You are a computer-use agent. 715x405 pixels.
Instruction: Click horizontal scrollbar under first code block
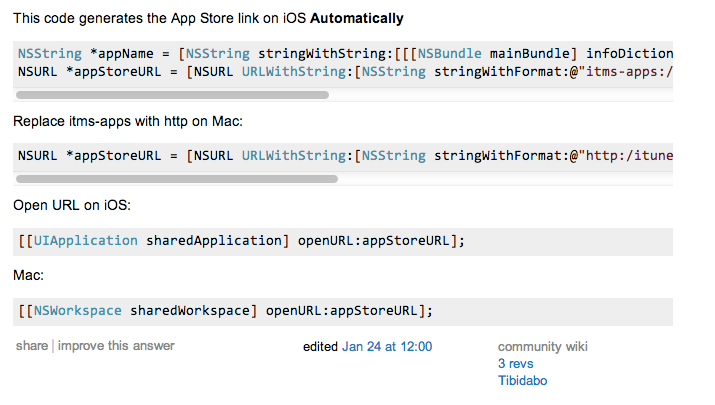click(x=172, y=95)
